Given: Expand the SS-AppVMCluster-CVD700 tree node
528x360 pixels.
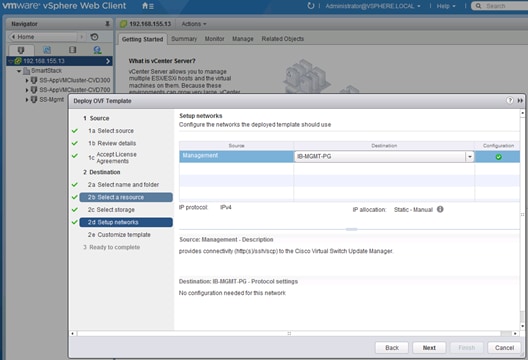Looking at the screenshot, I should [x=27, y=90].
